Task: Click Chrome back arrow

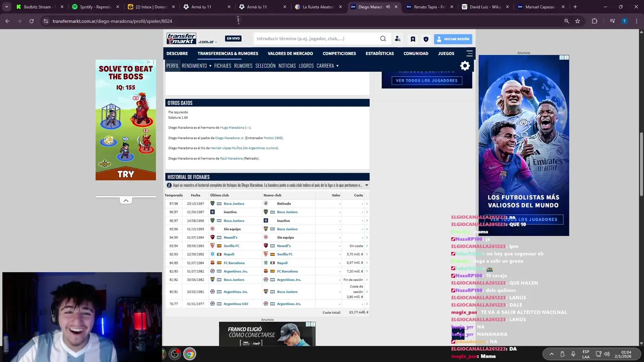Action: (7, 21)
